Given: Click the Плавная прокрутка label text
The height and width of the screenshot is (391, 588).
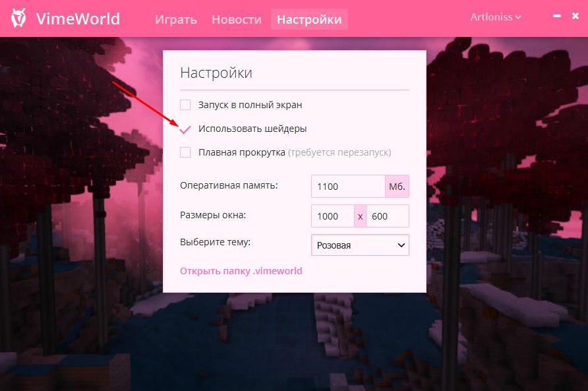Looking at the screenshot, I should [x=242, y=152].
